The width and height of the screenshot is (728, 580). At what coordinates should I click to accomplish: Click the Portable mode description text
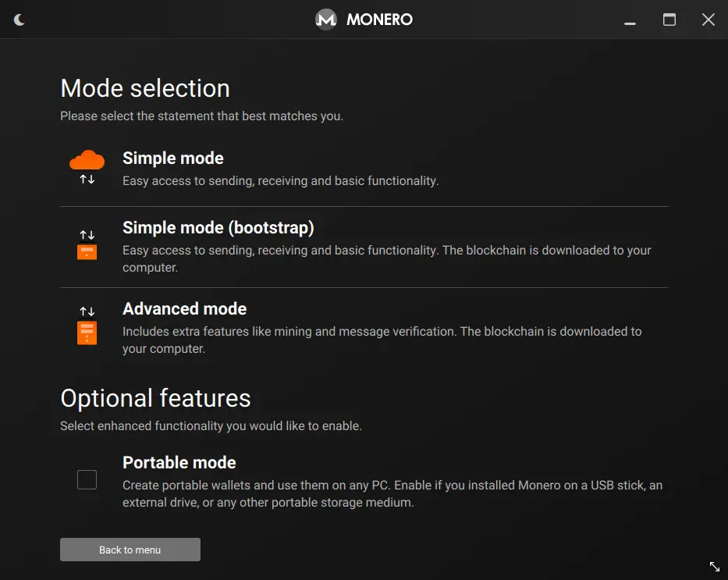pos(392,494)
